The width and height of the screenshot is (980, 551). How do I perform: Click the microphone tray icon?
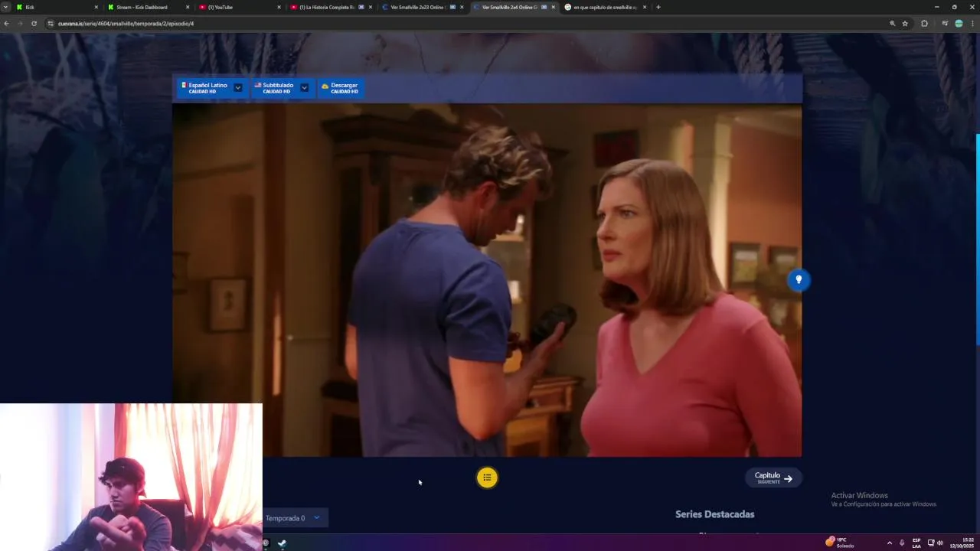click(x=902, y=543)
